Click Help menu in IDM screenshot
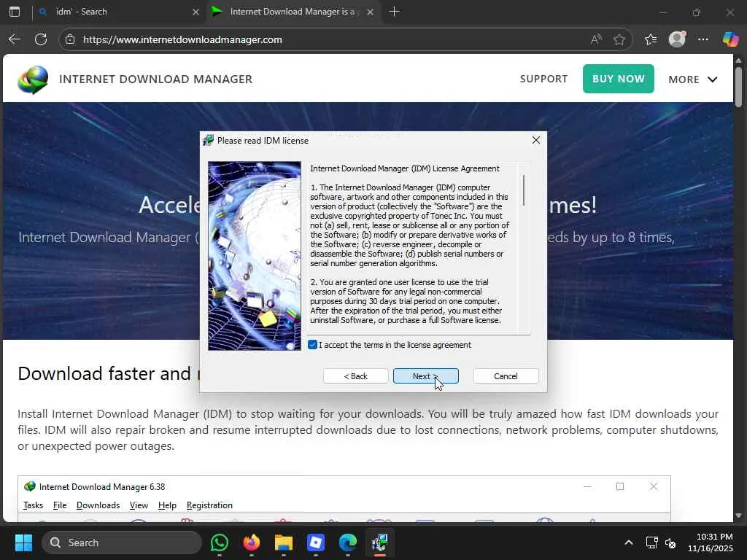The width and height of the screenshot is (747, 560). click(167, 505)
